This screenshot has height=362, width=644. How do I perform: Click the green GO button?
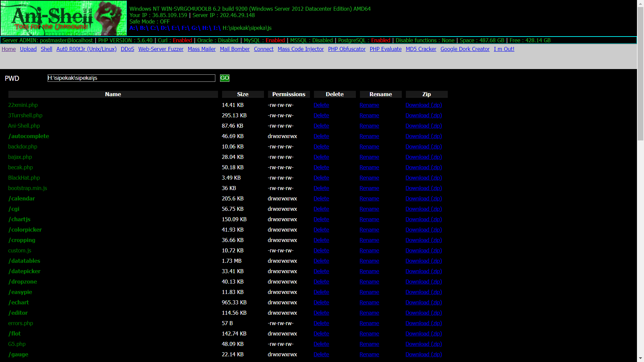click(x=225, y=78)
